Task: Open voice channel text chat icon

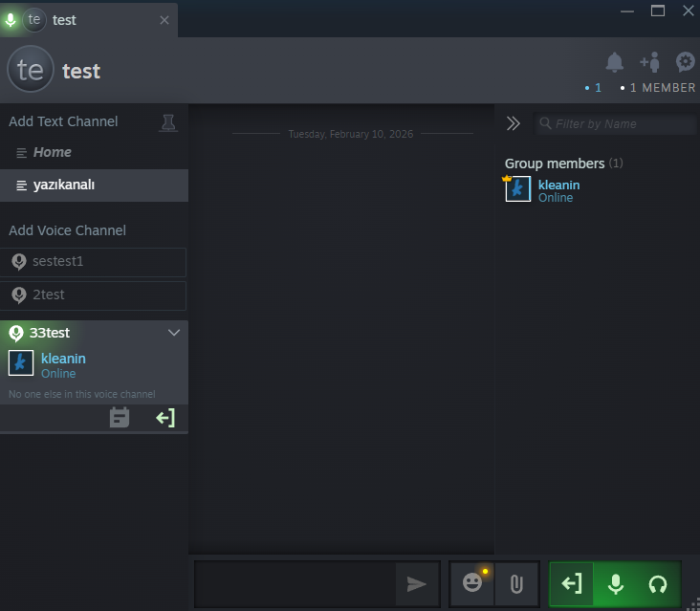Action: (x=120, y=417)
